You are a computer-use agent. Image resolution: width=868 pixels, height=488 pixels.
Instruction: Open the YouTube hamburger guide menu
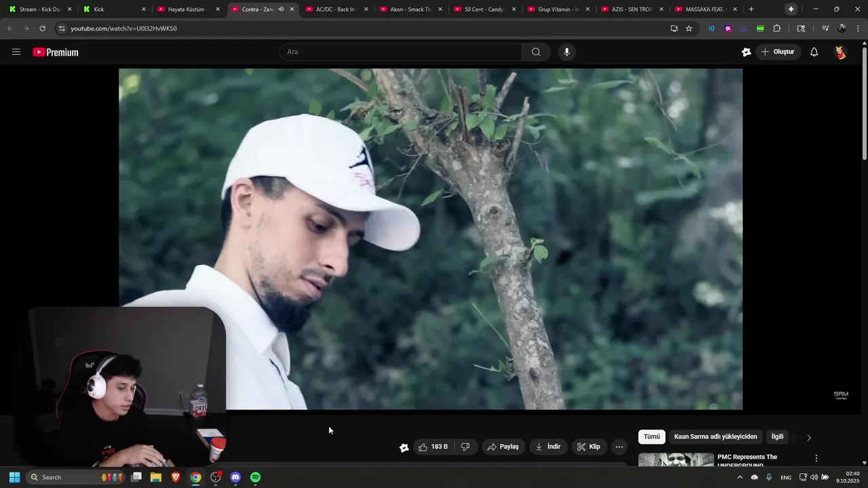click(16, 52)
